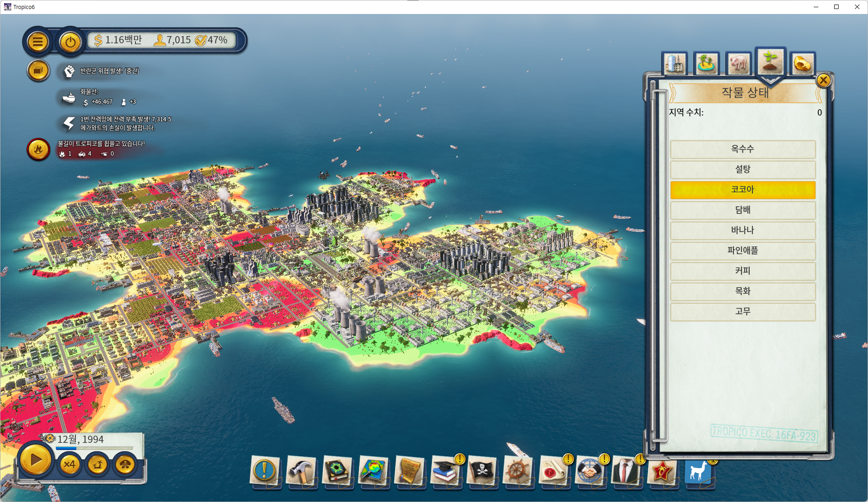This screenshot has height=502, width=868.
Task: Choose 고무 crop overlay
Action: (x=743, y=311)
